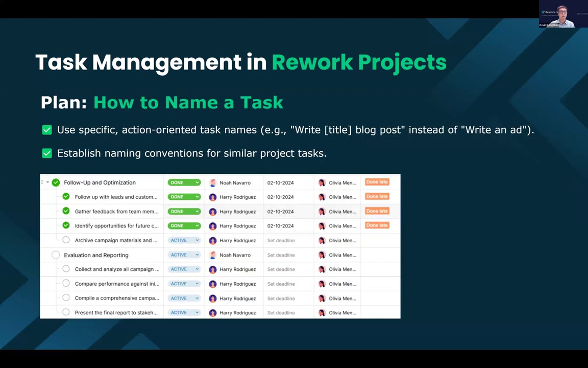Click Done late tag on Identify opportunities row
Image resolution: width=588 pixels, height=368 pixels.
pos(377,225)
